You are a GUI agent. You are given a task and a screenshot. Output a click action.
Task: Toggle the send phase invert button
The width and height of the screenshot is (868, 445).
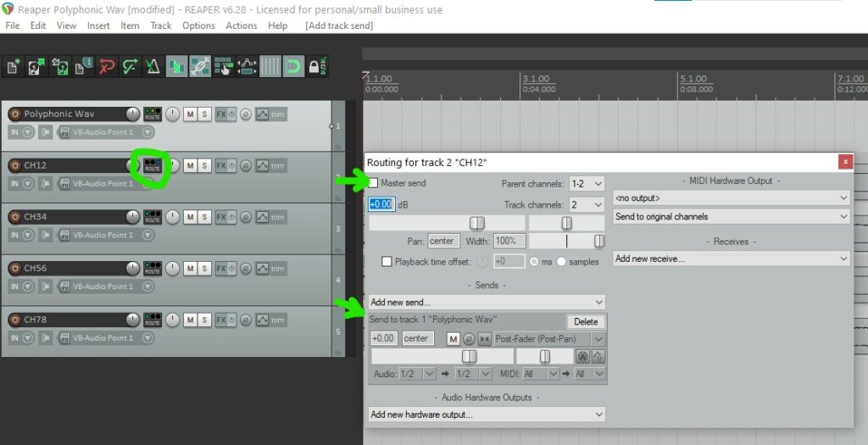tap(468, 339)
